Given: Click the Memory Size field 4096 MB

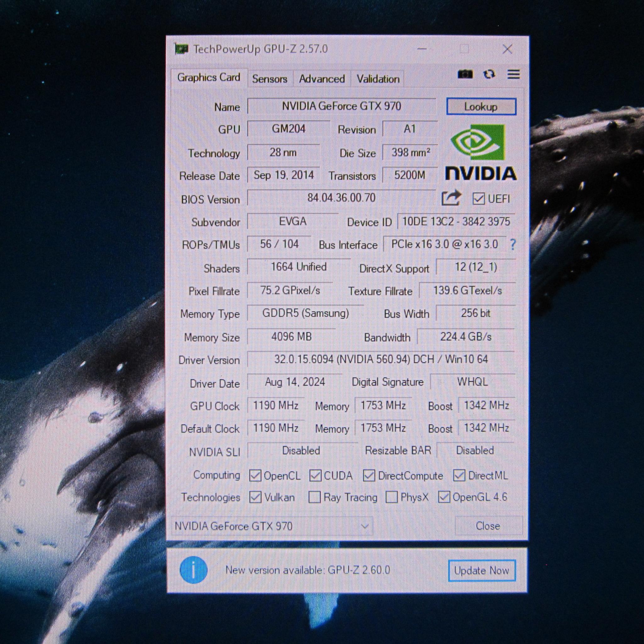Looking at the screenshot, I should tap(292, 337).
